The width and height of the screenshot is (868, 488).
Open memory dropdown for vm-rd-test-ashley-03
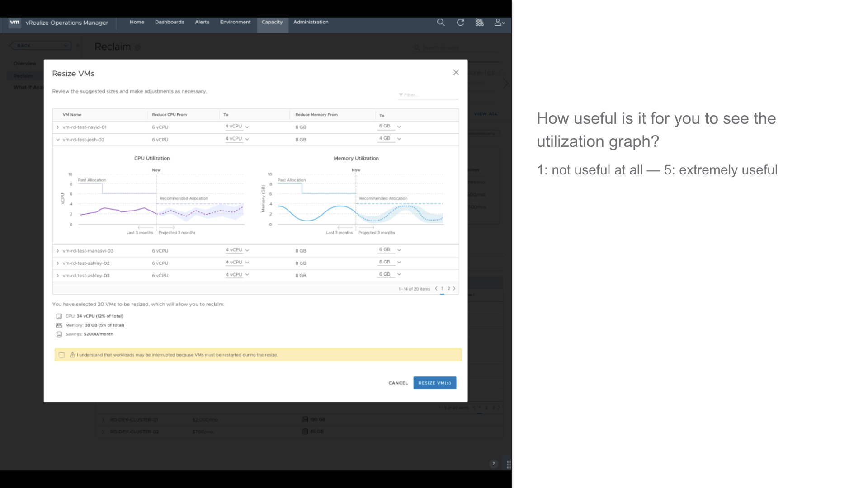tap(399, 274)
